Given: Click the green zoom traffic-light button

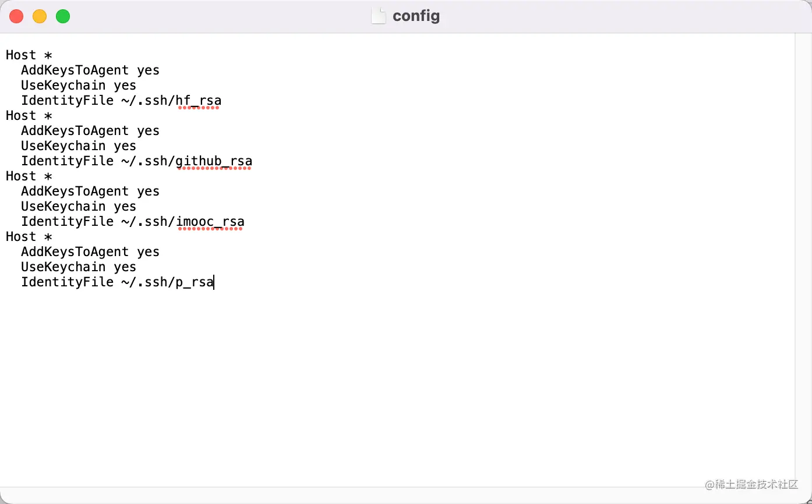Looking at the screenshot, I should (63, 16).
